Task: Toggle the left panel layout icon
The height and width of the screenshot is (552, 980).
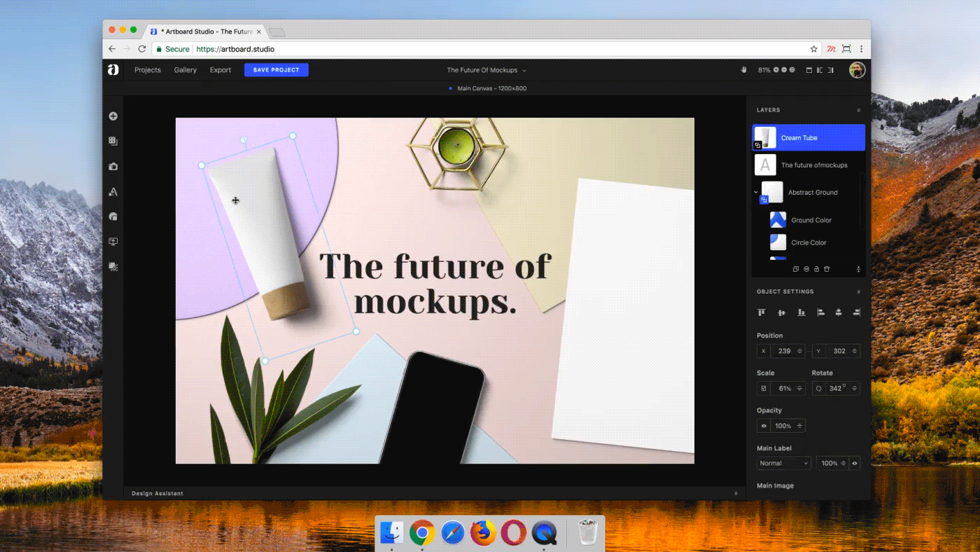Action: click(820, 70)
